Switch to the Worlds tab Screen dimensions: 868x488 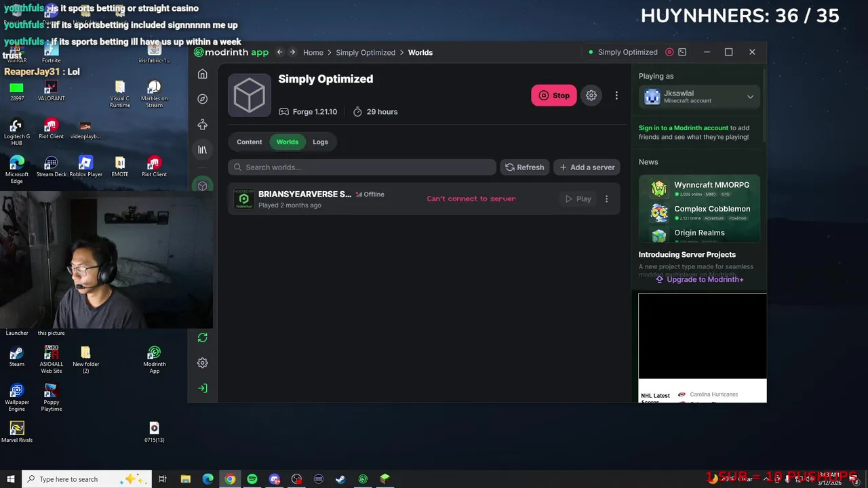tap(287, 142)
